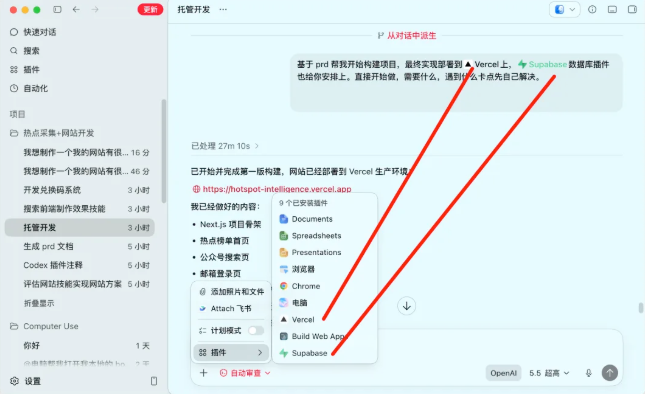Click the plus icon in the composer
Screen dimensions: 645x394
[204, 373]
